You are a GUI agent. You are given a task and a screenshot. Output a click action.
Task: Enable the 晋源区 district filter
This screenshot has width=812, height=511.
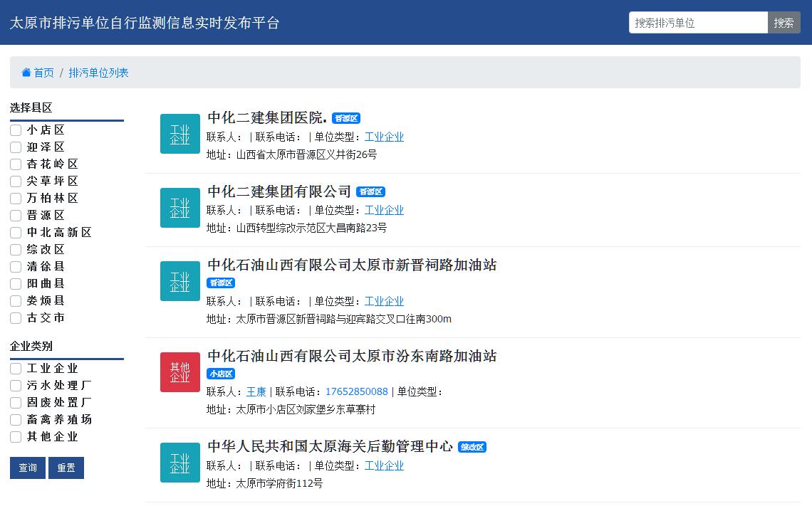[16, 216]
